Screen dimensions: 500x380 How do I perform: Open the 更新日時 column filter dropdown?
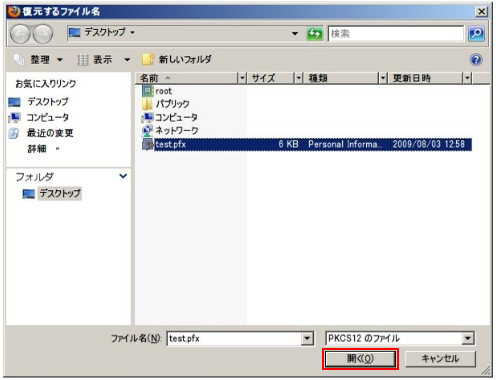pyautogui.click(x=468, y=78)
